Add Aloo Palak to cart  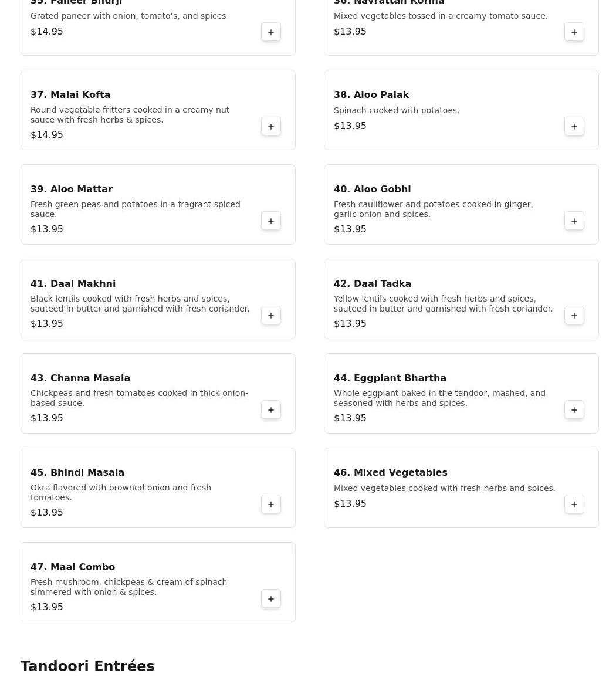574,127
